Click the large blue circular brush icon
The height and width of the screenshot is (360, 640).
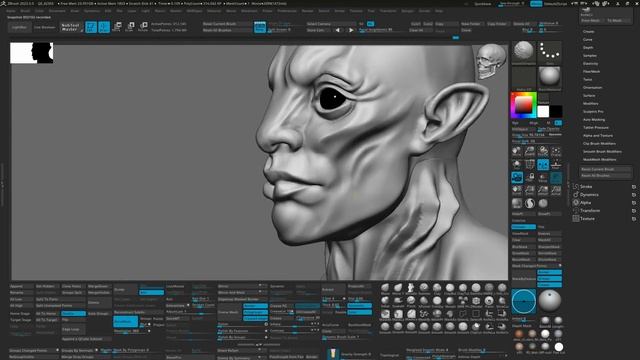pyautogui.click(x=524, y=301)
